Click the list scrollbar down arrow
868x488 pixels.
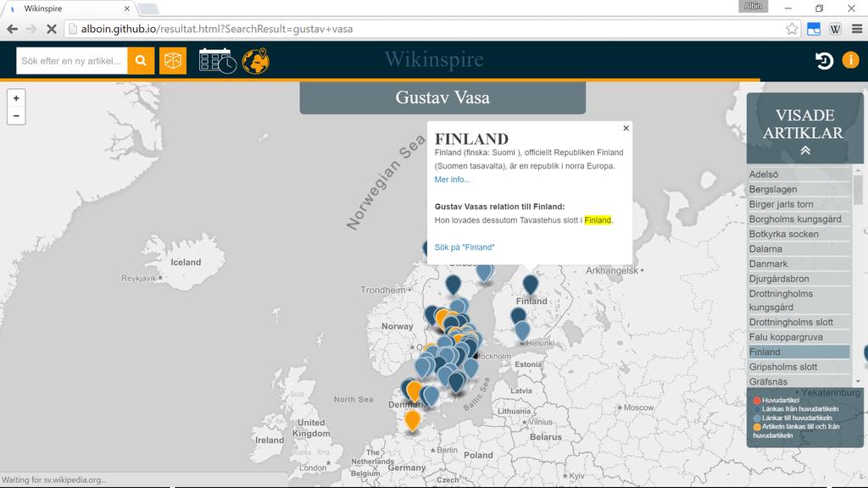[x=858, y=381]
